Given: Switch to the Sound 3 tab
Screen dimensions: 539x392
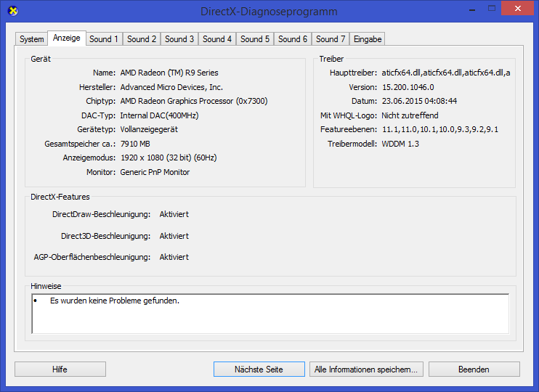Looking at the screenshot, I should point(179,39).
